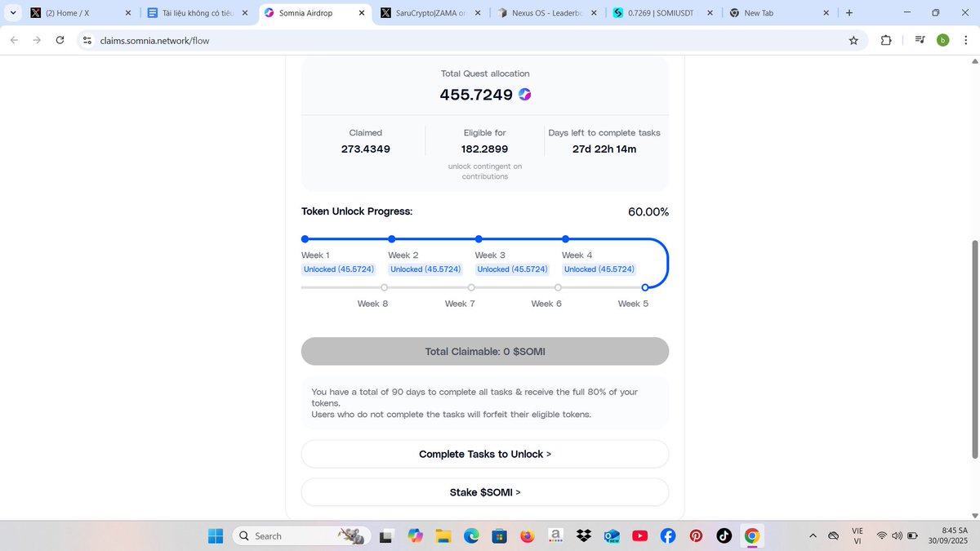980x551 pixels.
Task: Open the media control icon in toolbar
Action: [920, 40]
